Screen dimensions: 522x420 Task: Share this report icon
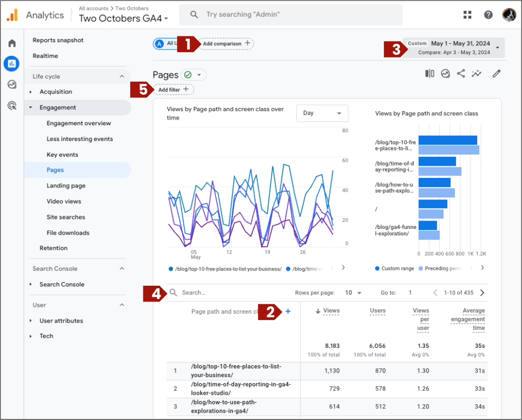[x=461, y=74]
